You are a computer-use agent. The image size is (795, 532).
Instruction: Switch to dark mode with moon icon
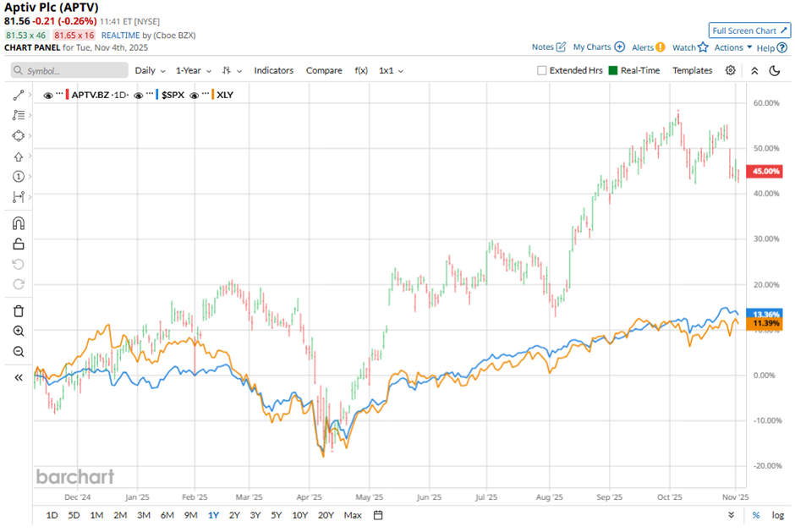point(774,71)
